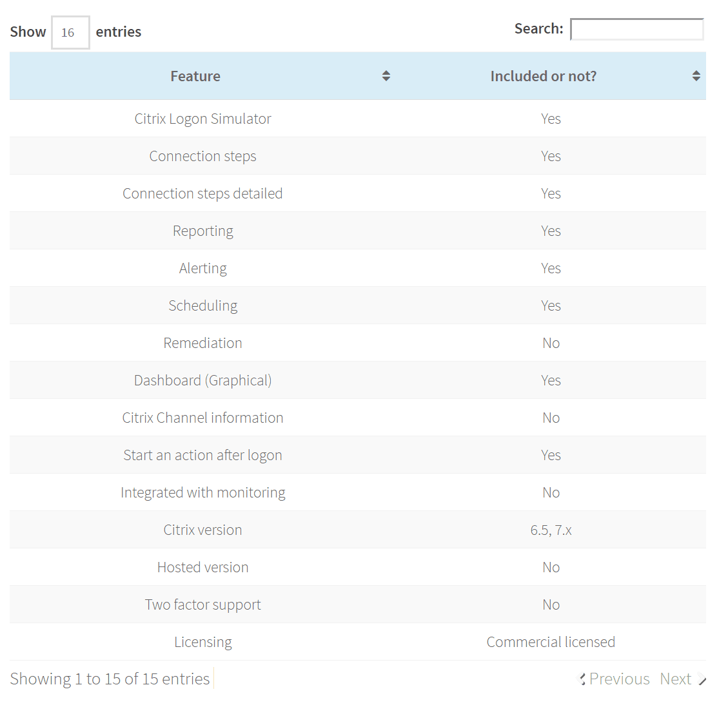Click the Yes value for Citrix Logon Simulator
Image resolution: width=728 pixels, height=705 pixels.
(x=551, y=119)
